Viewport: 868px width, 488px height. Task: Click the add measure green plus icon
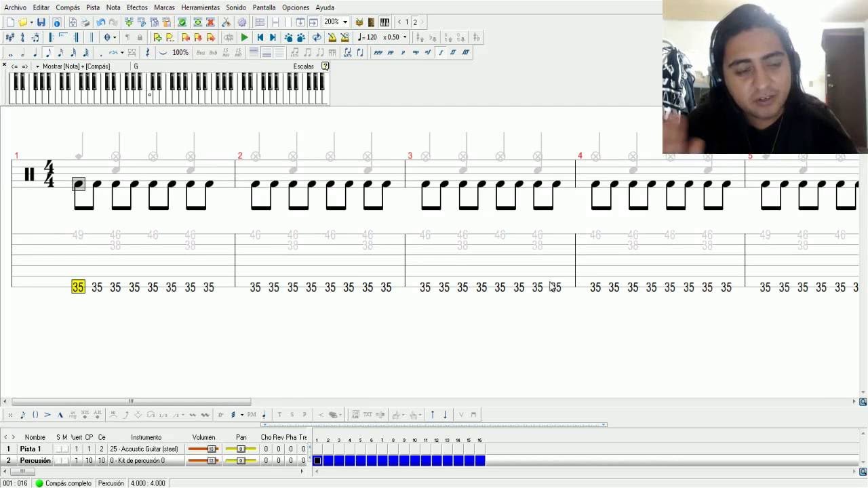click(129, 22)
